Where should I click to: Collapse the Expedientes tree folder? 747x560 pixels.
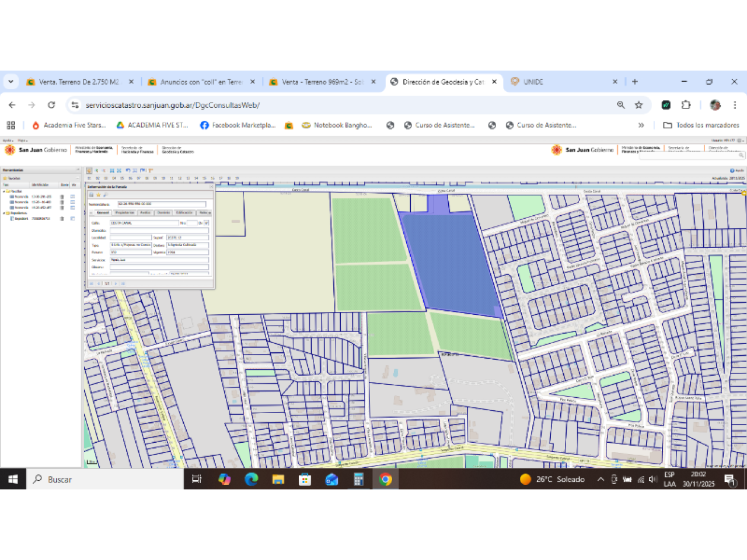4,213
